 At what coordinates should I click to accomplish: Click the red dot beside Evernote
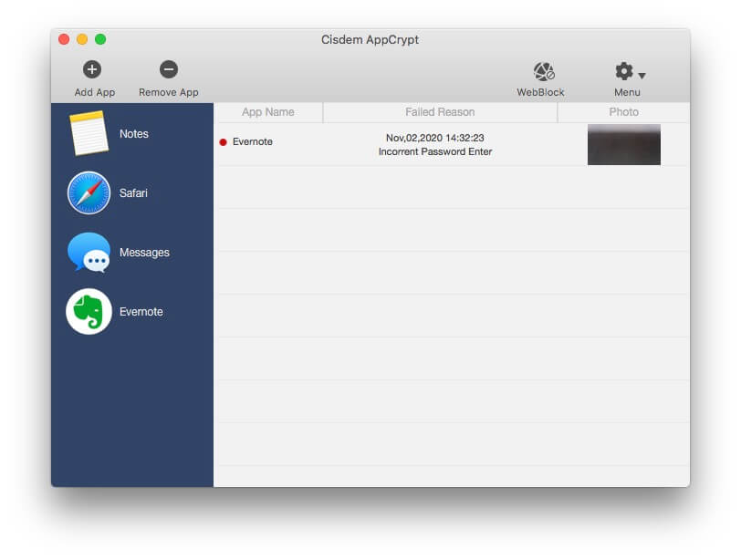pyautogui.click(x=223, y=142)
